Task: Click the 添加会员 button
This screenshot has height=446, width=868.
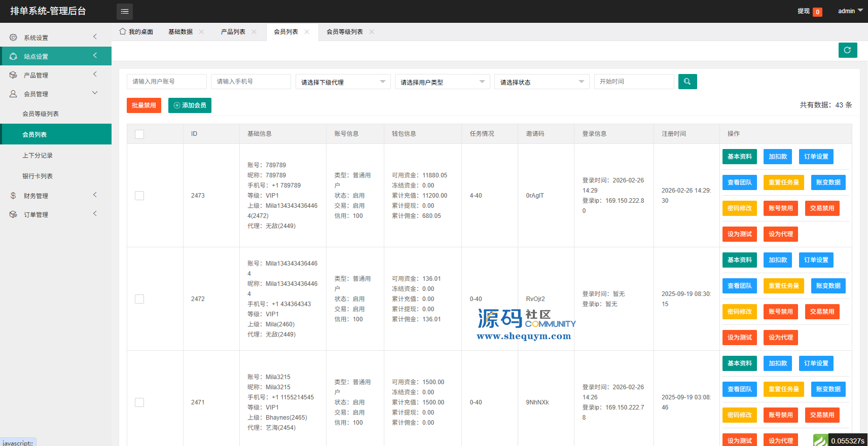Action: click(190, 105)
